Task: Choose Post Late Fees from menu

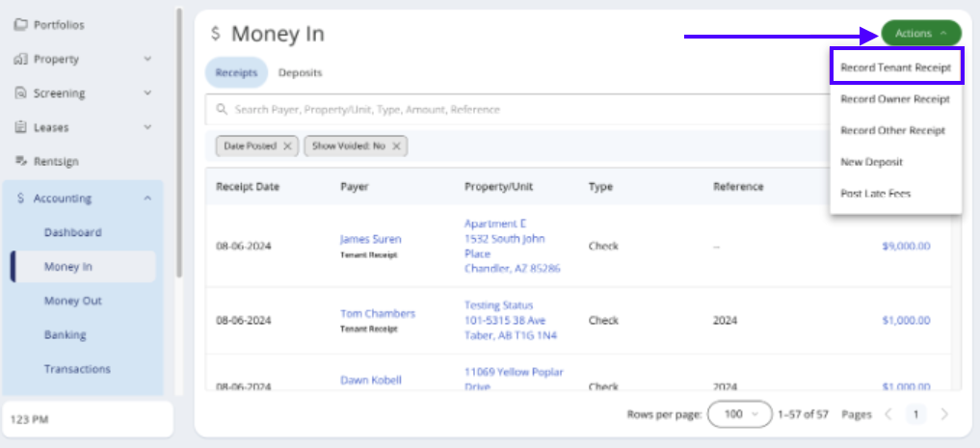Action: [x=875, y=194]
